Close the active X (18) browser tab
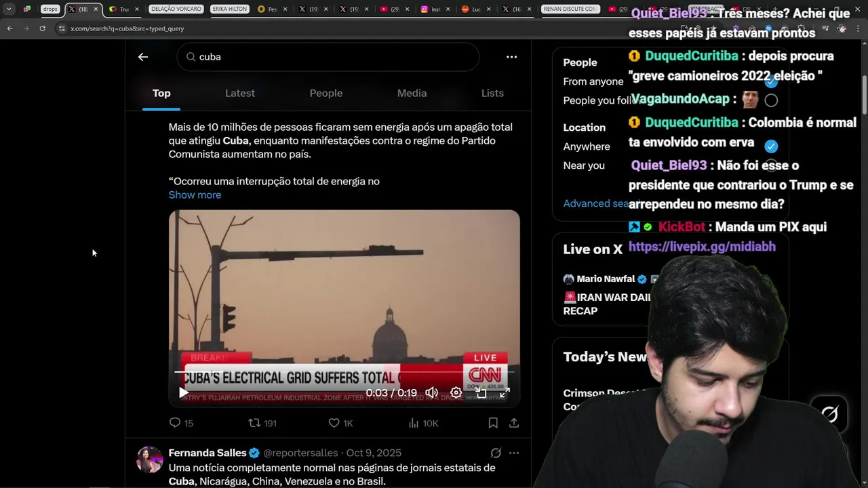 (x=96, y=9)
